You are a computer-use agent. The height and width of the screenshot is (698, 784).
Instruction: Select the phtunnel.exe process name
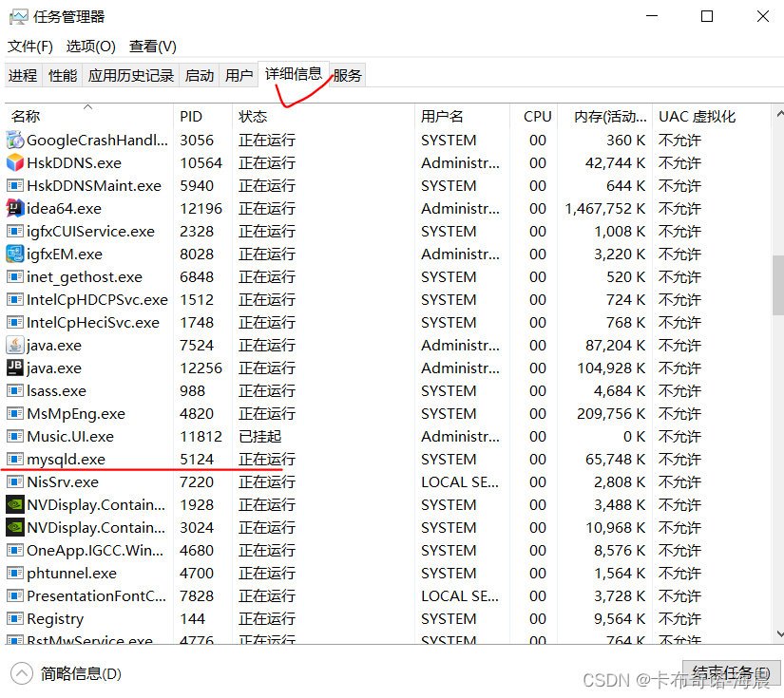pyautogui.click(x=71, y=573)
